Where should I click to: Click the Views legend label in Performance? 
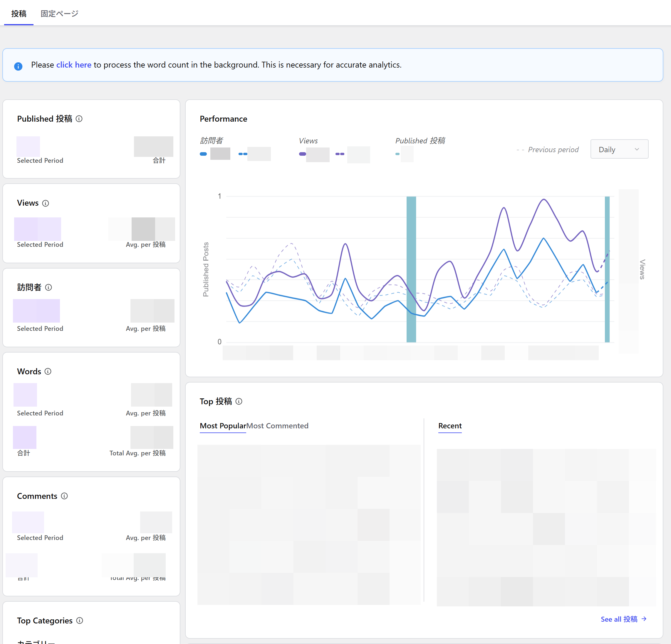pos(308,141)
